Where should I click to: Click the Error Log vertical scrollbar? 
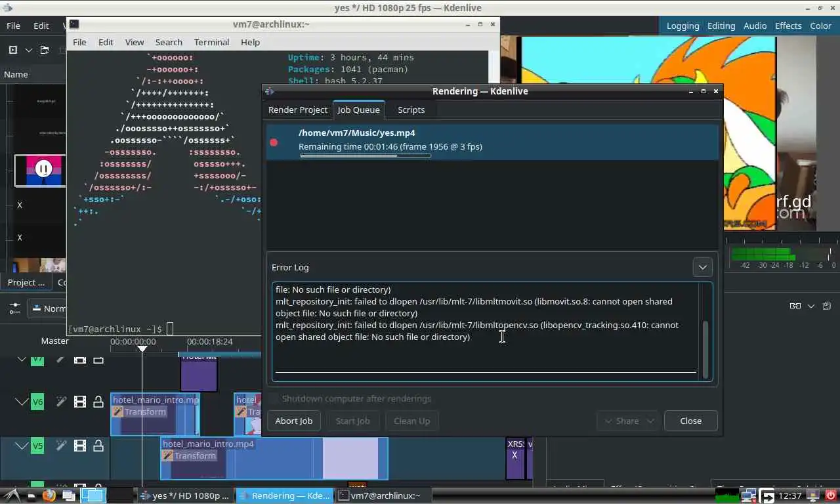click(706, 349)
